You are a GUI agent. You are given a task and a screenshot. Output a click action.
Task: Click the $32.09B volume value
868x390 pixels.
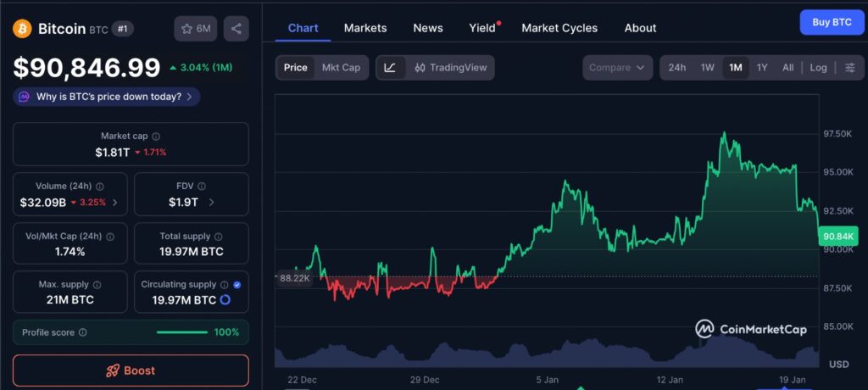[43, 203]
